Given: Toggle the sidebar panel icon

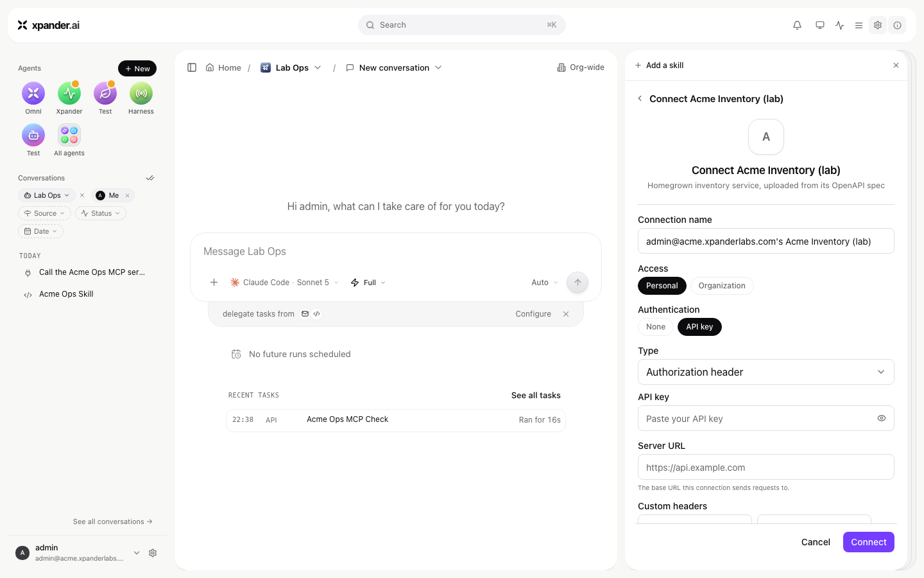Looking at the screenshot, I should [x=192, y=67].
